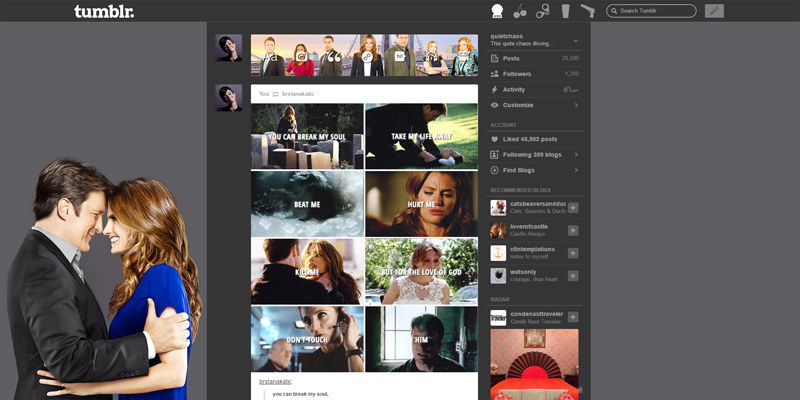
Task: Click the Activity sparkline graph
Action: click(x=570, y=90)
